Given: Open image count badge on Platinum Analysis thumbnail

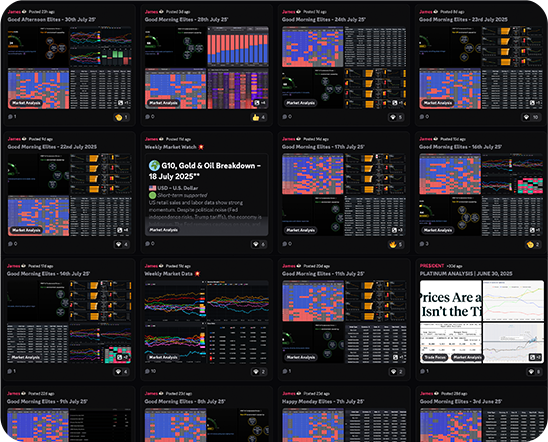Looking at the screenshot, I should pyautogui.click(x=536, y=357).
